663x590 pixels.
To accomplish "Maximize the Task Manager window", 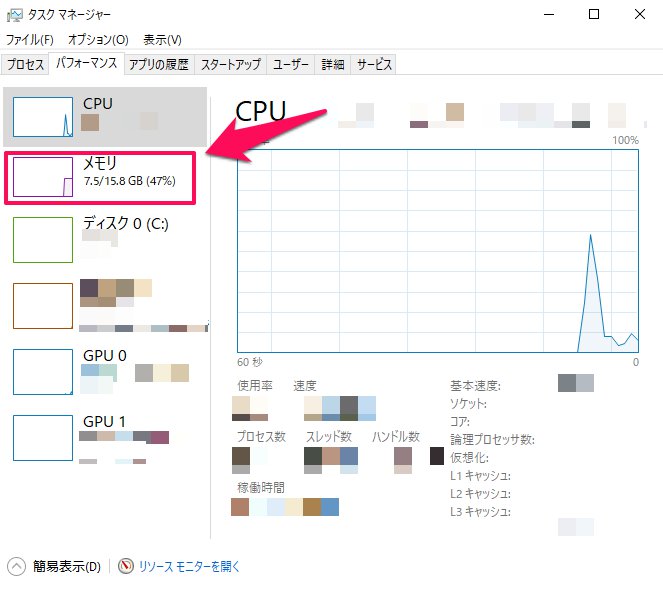I will pos(594,14).
